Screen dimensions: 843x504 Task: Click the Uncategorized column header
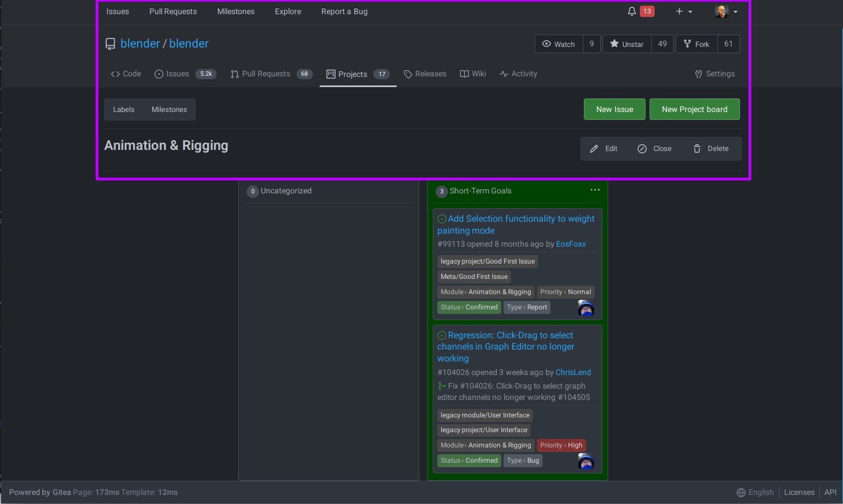286,191
